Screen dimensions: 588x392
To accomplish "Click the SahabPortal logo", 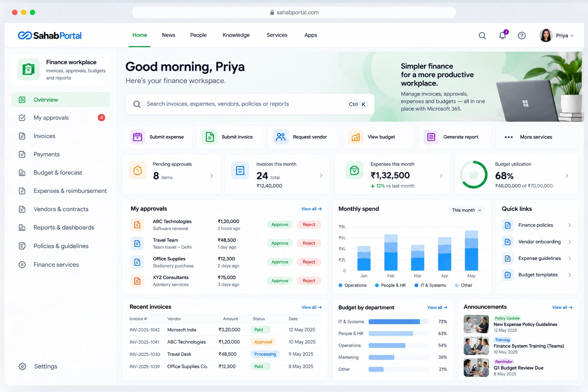I will (x=50, y=36).
